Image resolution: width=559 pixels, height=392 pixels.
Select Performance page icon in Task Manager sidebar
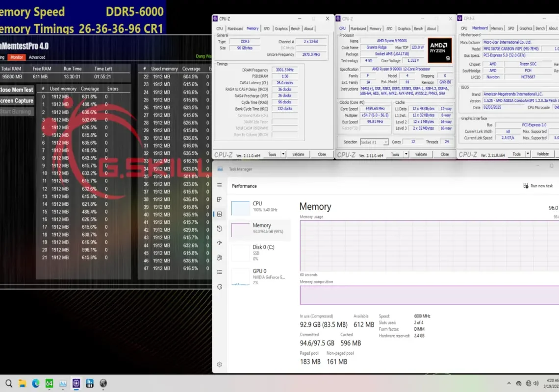(219, 214)
